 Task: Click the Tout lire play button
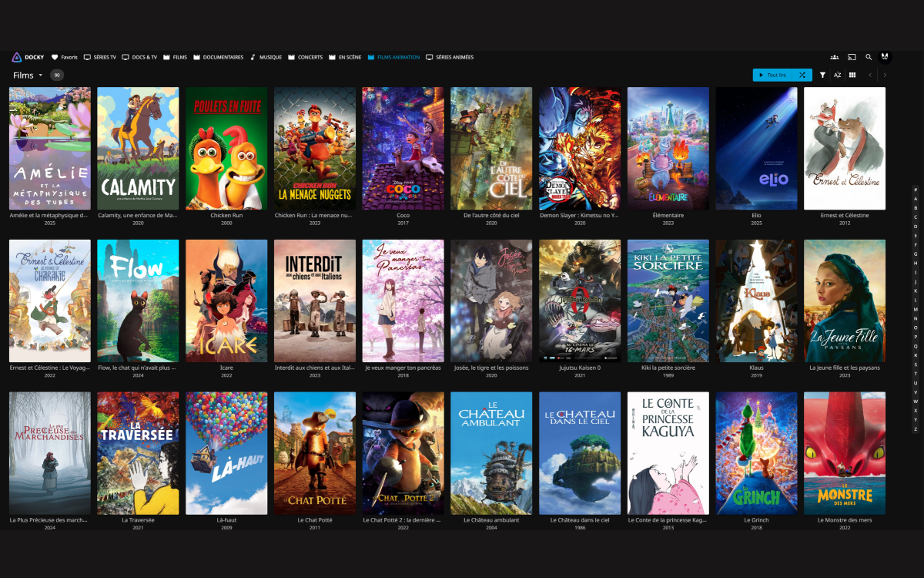click(x=773, y=75)
